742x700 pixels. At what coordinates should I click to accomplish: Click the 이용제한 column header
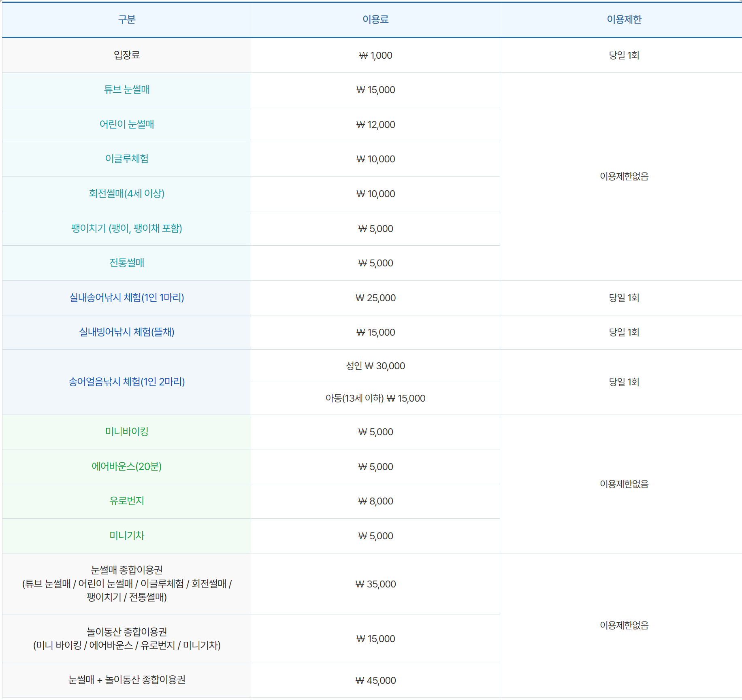tap(622, 19)
